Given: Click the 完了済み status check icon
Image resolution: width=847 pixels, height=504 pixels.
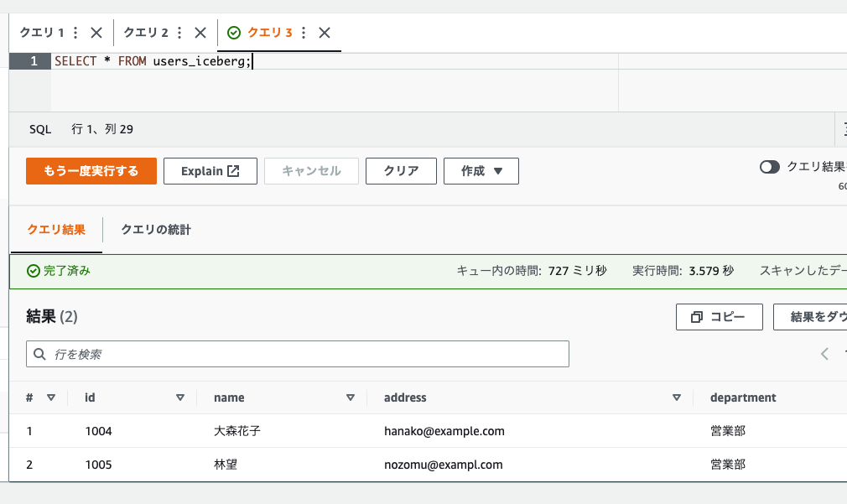Looking at the screenshot, I should 34,271.
